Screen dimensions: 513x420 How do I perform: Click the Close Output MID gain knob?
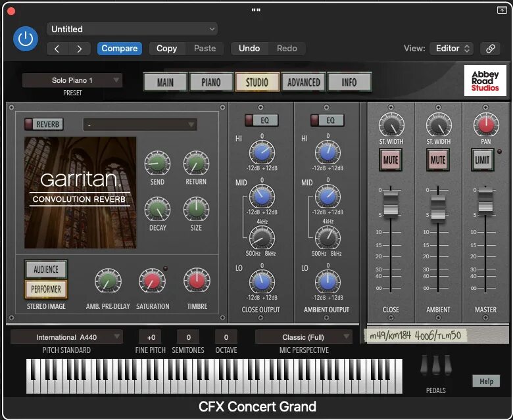click(x=262, y=197)
